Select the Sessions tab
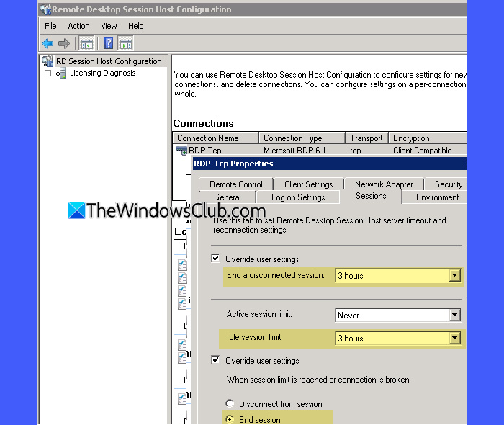Viewport: 504px width, 425px height. 371,196
